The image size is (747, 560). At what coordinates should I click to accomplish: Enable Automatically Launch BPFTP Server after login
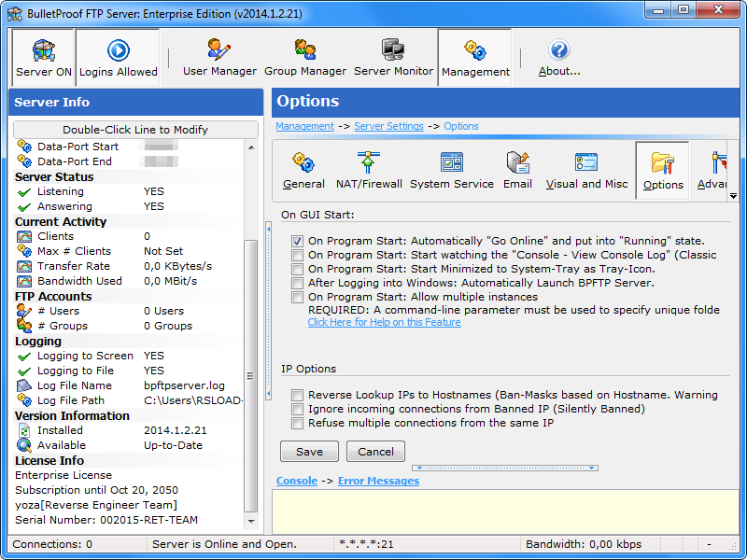coord(297,284)
